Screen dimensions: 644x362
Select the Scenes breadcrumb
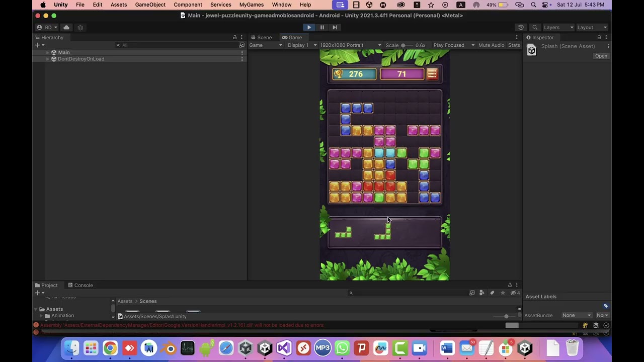point(148,301)
